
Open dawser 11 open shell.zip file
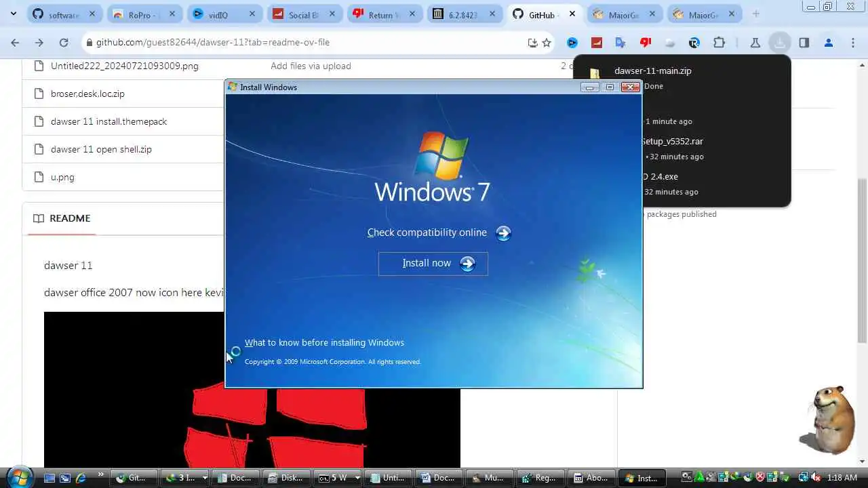(101, 149)
